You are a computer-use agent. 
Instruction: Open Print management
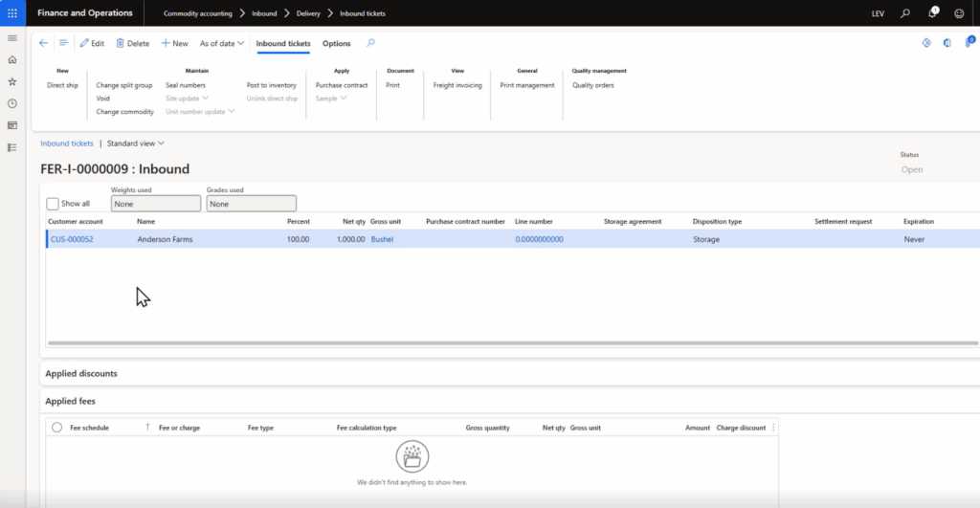coord(527,85)
